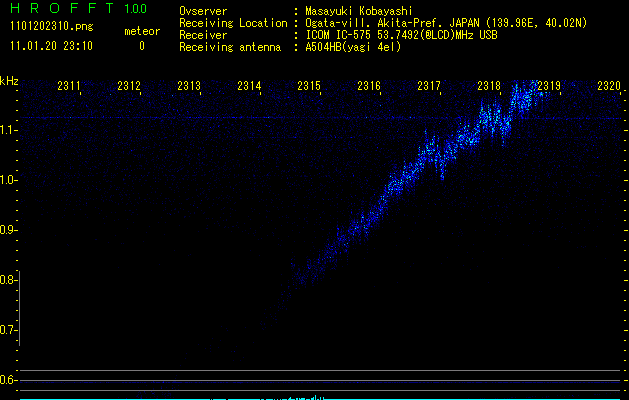Click the timestamp 11.01.20 23:10
The height and width of the screenshot is (400, 629).
click(51, 46)
